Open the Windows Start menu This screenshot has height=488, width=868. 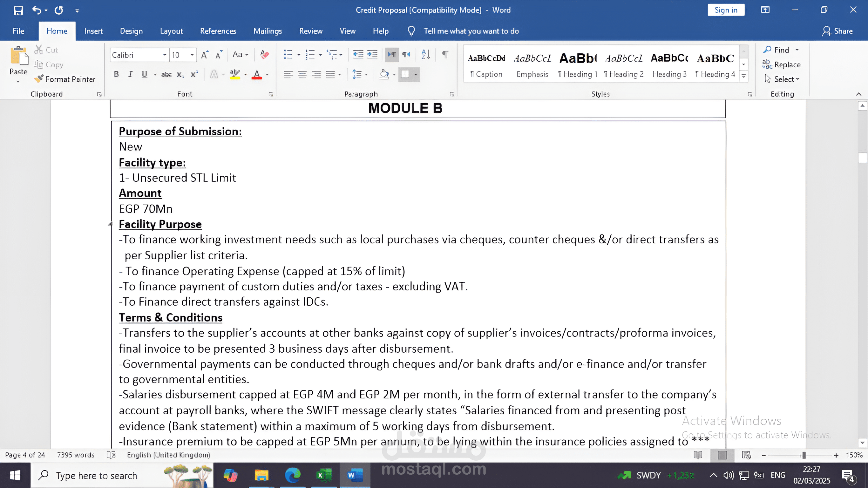(x=15, y=475)
